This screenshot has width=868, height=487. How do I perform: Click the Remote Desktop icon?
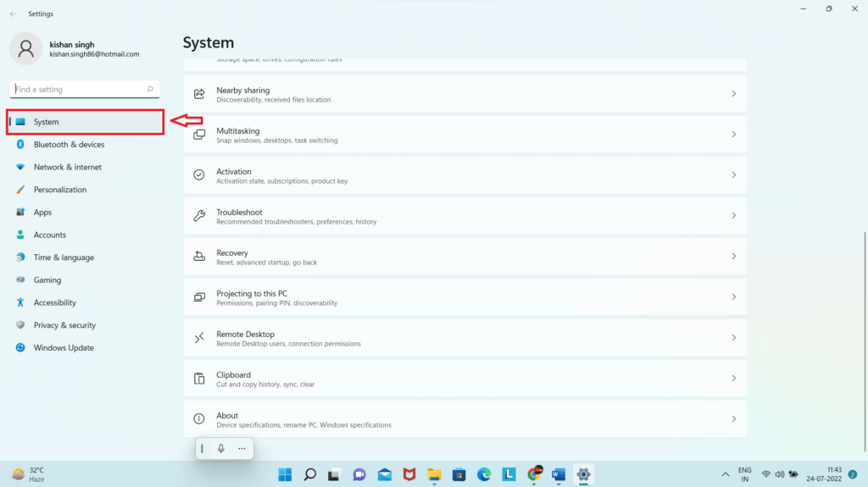pos(199,338)
